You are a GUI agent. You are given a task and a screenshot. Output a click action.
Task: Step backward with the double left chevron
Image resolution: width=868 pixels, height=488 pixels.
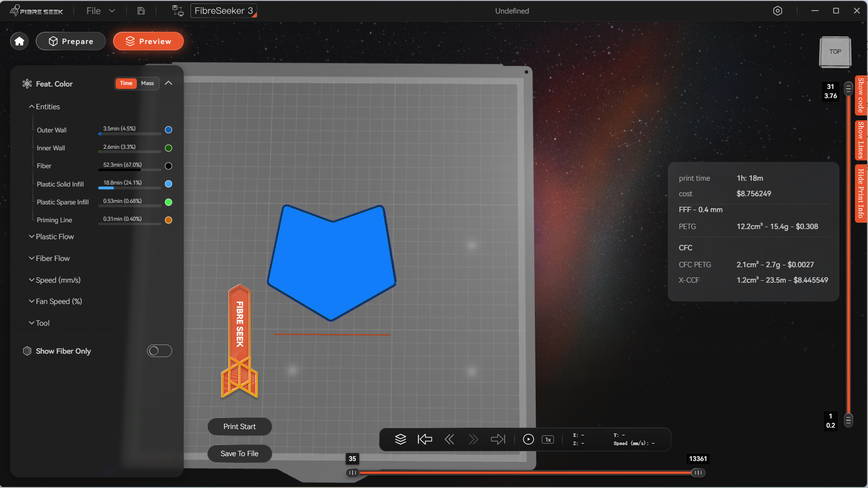(449, 439)
